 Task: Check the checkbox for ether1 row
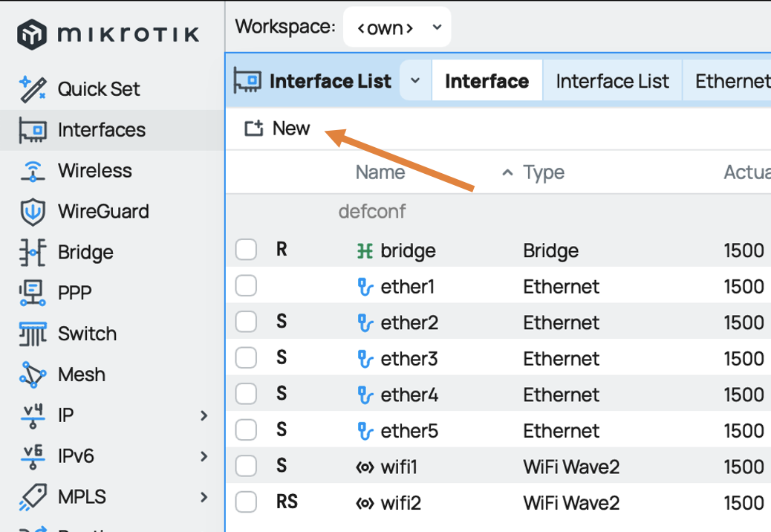pos(246,286)
